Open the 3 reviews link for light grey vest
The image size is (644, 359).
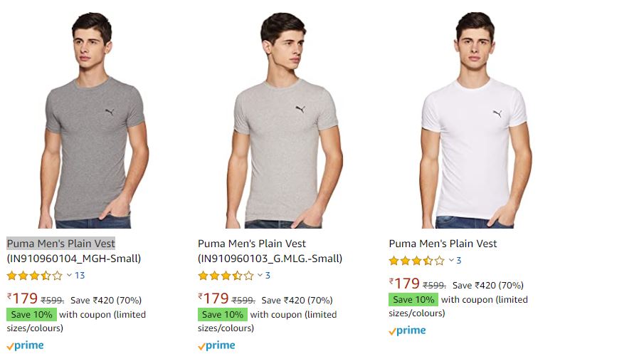tap(268, 276)
